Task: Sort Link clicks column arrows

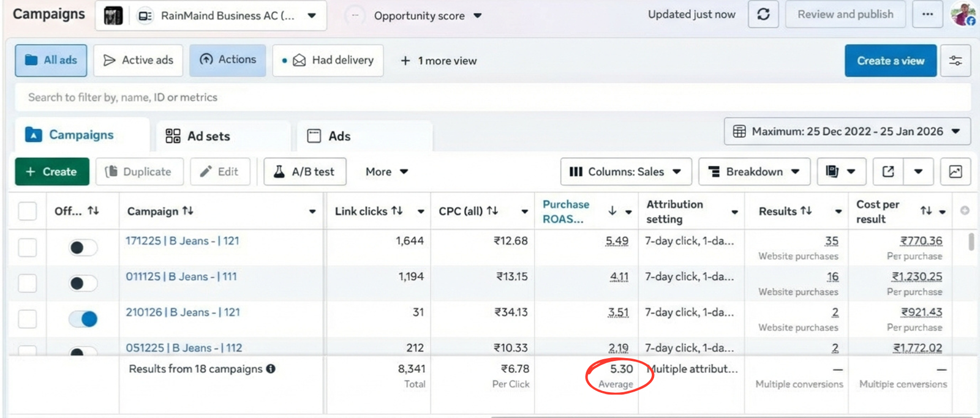Action: pos(397,211)
